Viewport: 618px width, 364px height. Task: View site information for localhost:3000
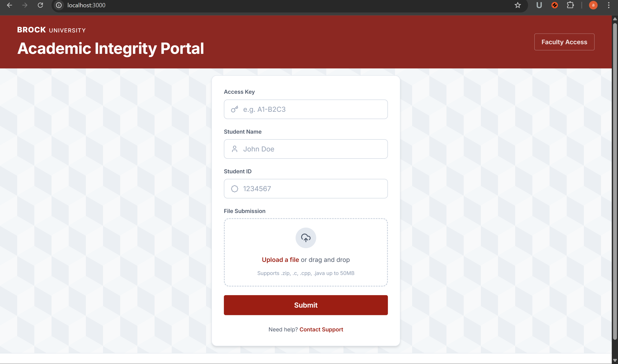(59, 5)
